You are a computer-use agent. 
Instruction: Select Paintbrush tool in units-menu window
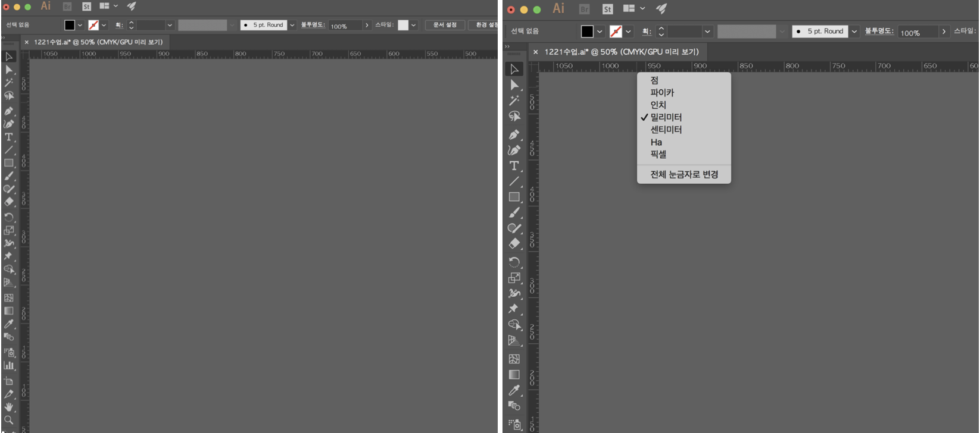click(x=514, y=212)
